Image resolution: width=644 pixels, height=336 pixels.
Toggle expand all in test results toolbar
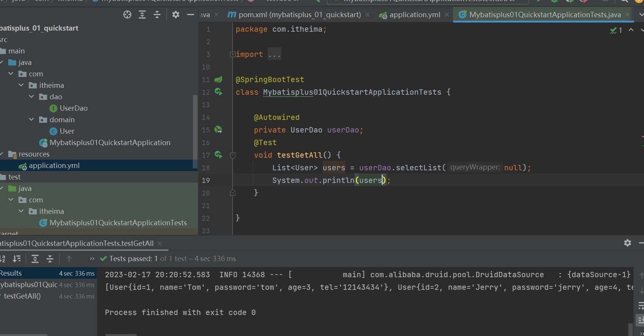point(35,259)
